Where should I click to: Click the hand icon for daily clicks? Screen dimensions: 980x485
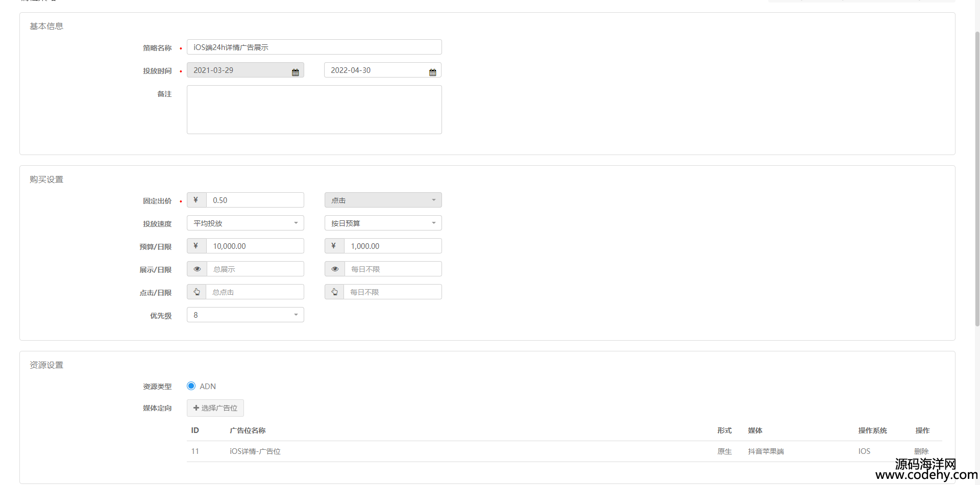pos(334,292)
